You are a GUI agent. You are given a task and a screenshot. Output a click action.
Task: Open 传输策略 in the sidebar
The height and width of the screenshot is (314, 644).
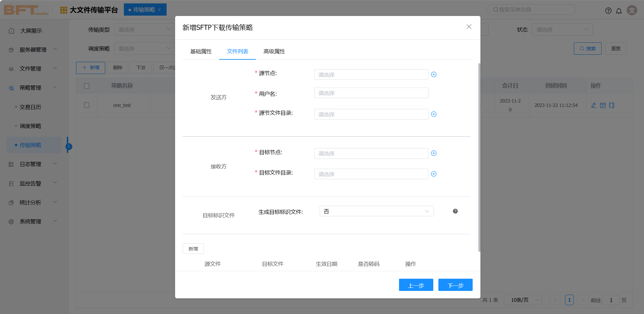pos(34,145)
